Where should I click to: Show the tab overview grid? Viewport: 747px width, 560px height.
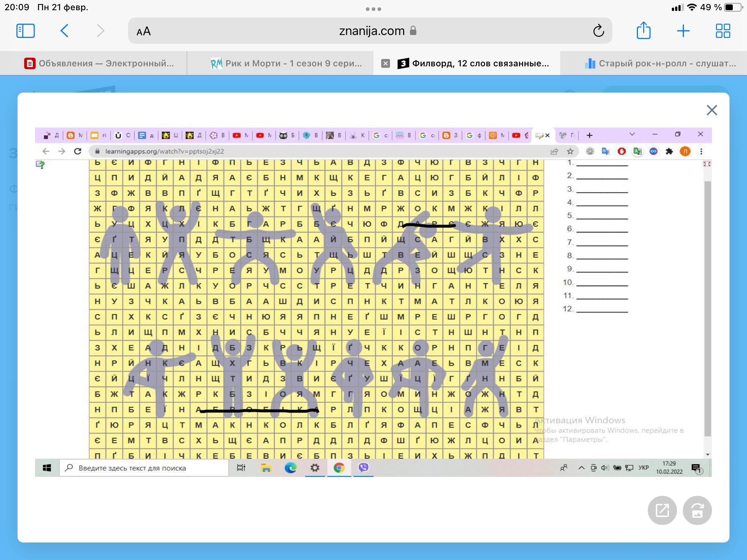click(x=723, y=31)
